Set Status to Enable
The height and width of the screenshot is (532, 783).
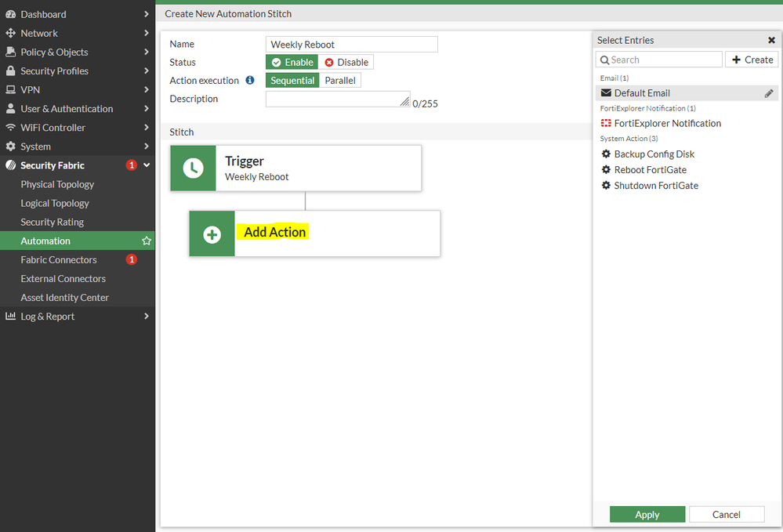292,62
